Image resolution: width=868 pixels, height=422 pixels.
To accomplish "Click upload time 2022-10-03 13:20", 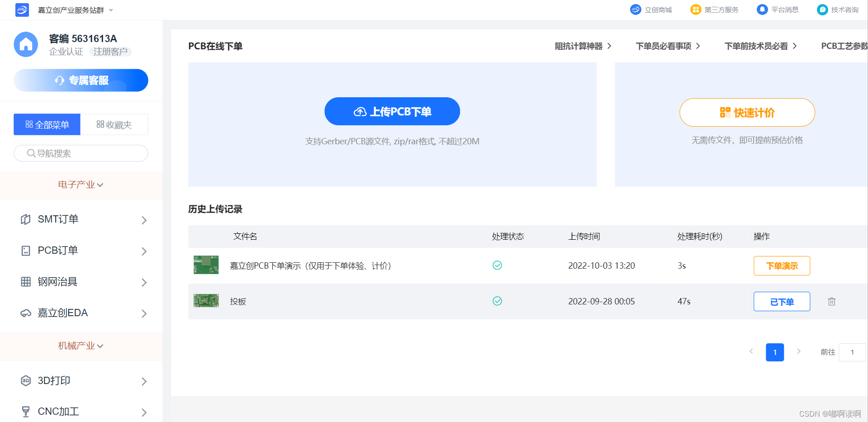I will coord(602,266).
